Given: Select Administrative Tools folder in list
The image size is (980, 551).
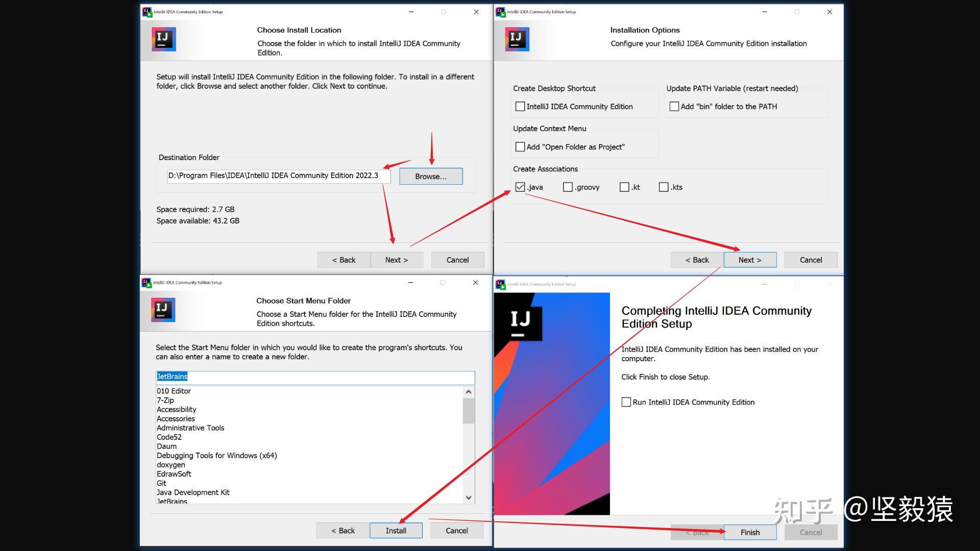Looking at the screenshot, I should pyautogui.click(x=190, y=428).
